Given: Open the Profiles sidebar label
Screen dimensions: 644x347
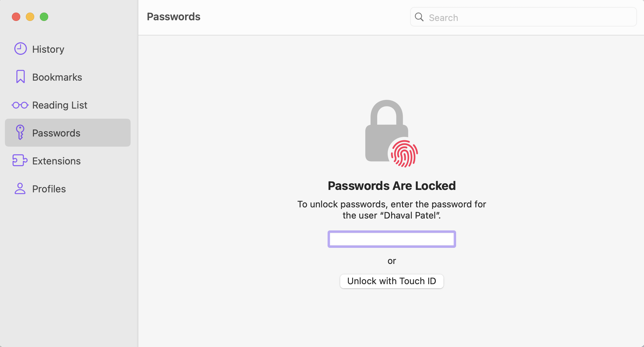Looking at the screenshot, I should [49, 189].
